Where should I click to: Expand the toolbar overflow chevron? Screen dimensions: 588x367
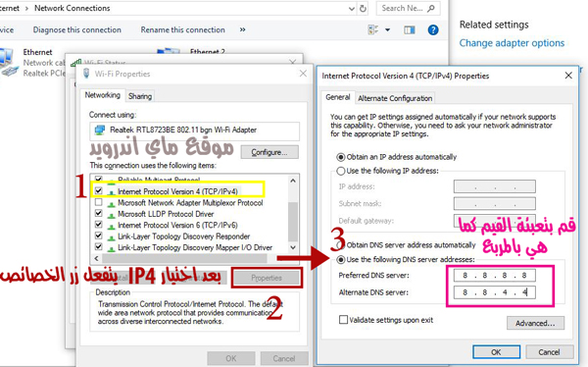243,29
